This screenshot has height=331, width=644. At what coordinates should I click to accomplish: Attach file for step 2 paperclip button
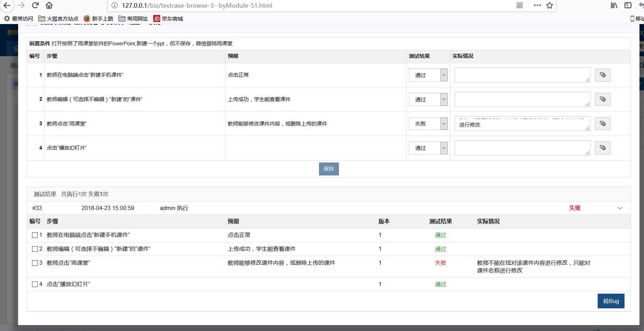click(x=603, y=99)
